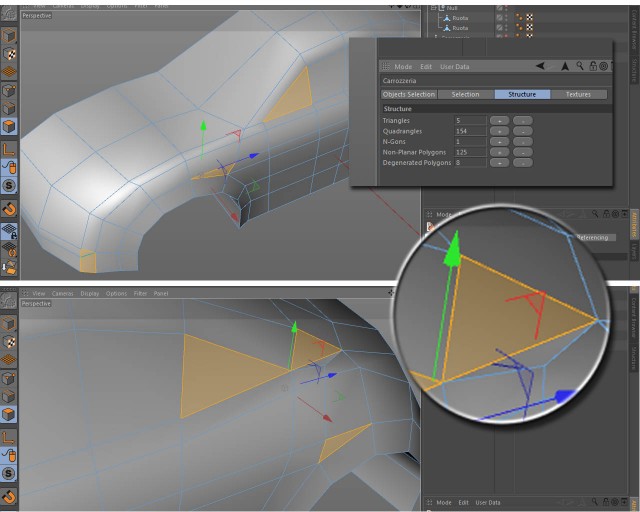Select Model mode in lower viewport toolbar
Viewport: 640px width, 512px height.
coord(9,324)
